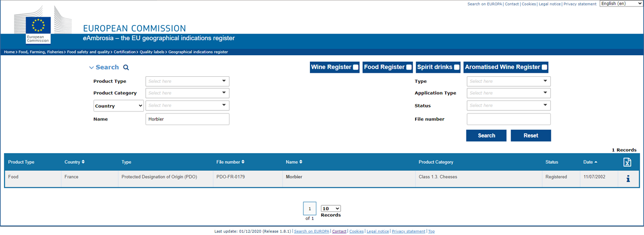Go to page 1 in pagination
The image size is (644, 235).
tap(310, 208)
